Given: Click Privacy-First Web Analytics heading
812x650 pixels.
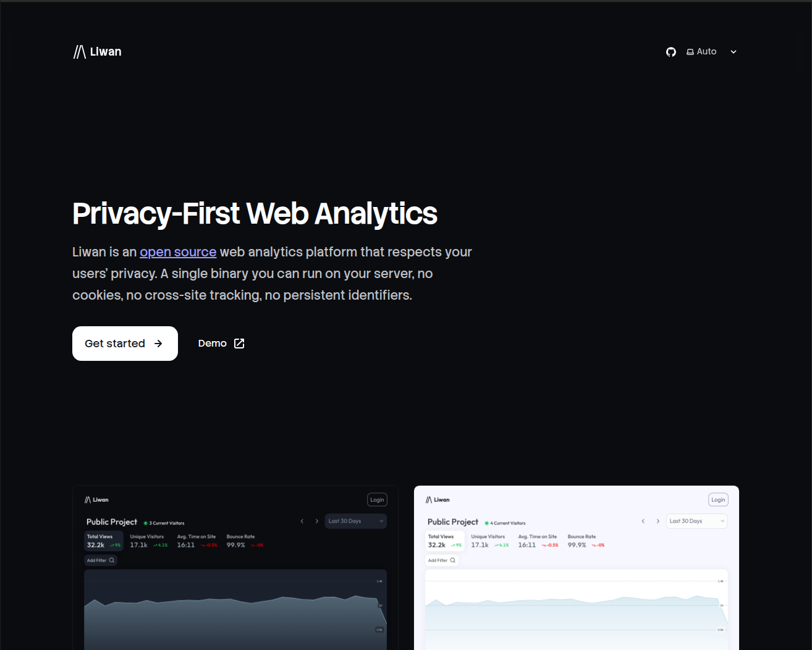Looking at the screenshot, I should coord(255,214).
